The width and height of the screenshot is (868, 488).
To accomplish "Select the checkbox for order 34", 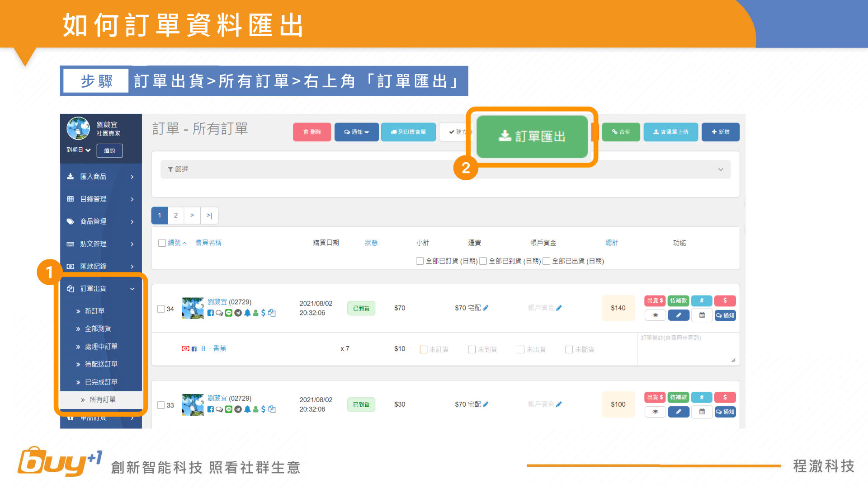I will (x=161, y=309).
